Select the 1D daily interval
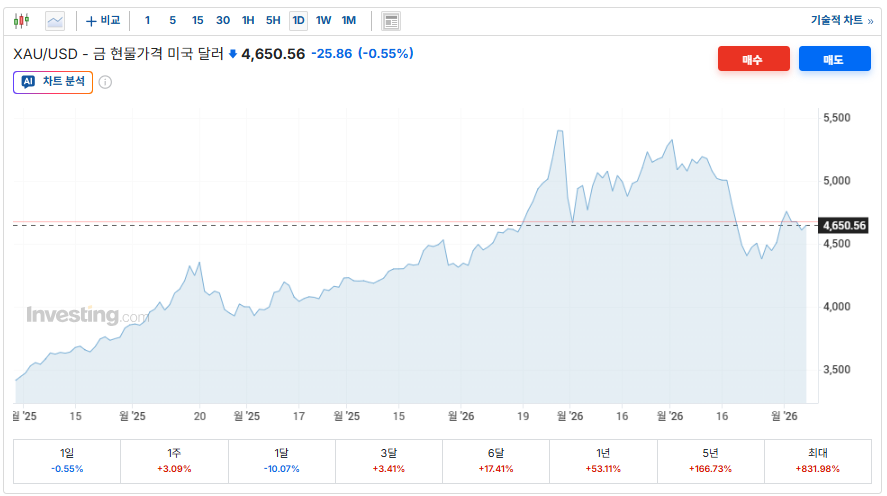This screenshot has height=496, width=887. (x=298, y=20)
